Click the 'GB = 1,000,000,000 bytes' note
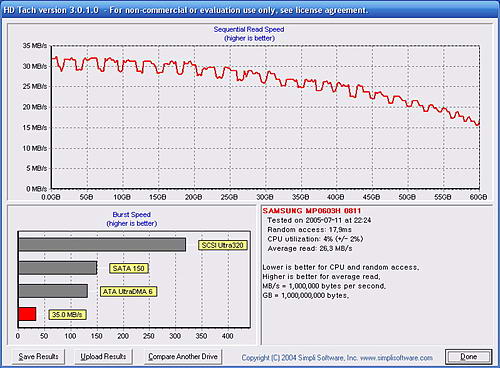500x368 pixels. [x=305, y=295]
